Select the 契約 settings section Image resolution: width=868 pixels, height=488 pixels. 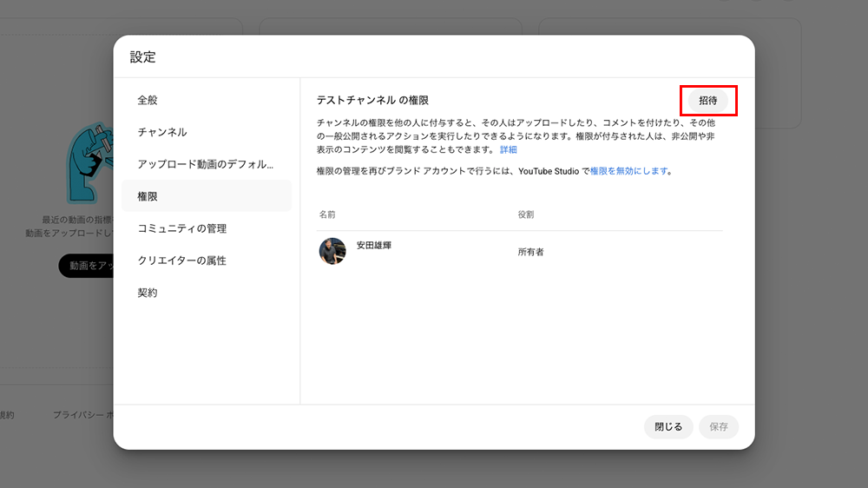point(206,293)
